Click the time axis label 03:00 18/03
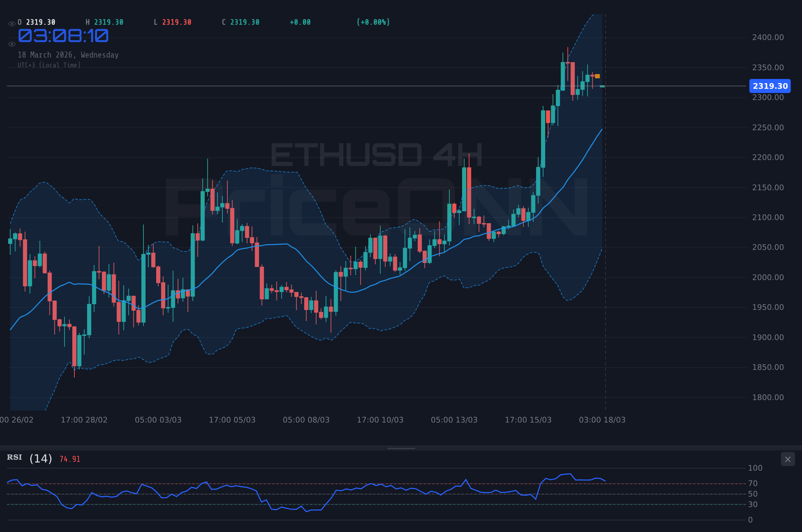 click(602, 420)
